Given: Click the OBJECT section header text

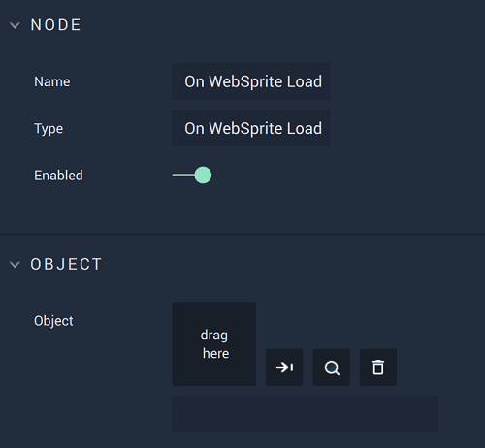Looking at the screenshot, I should pos(66,264).
